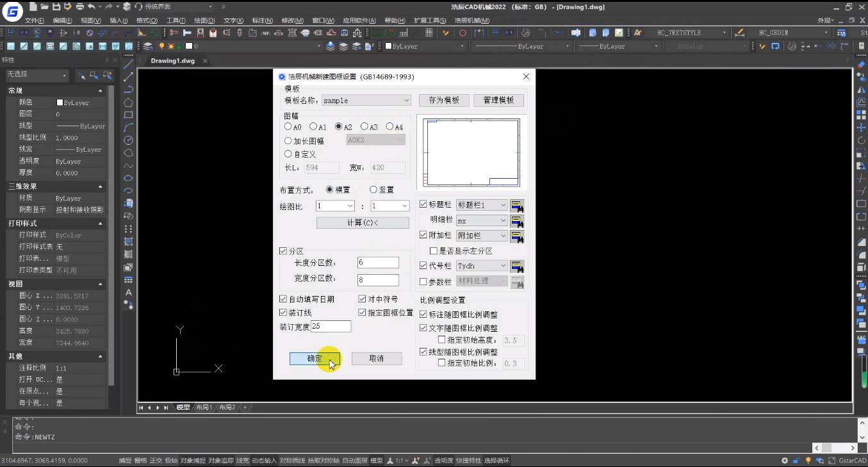This screenshot has width=868, height=467.
Task: Toggle the 自动填写日期 checkbox
Action: (x=283, y=299)
